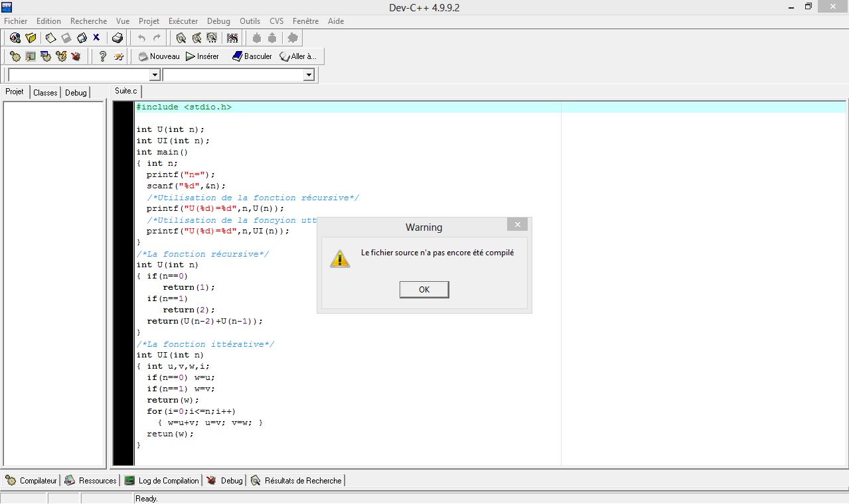The image size is (849, 504).
Task: Close the Warning dialog with X
Action: pos(517,225)
